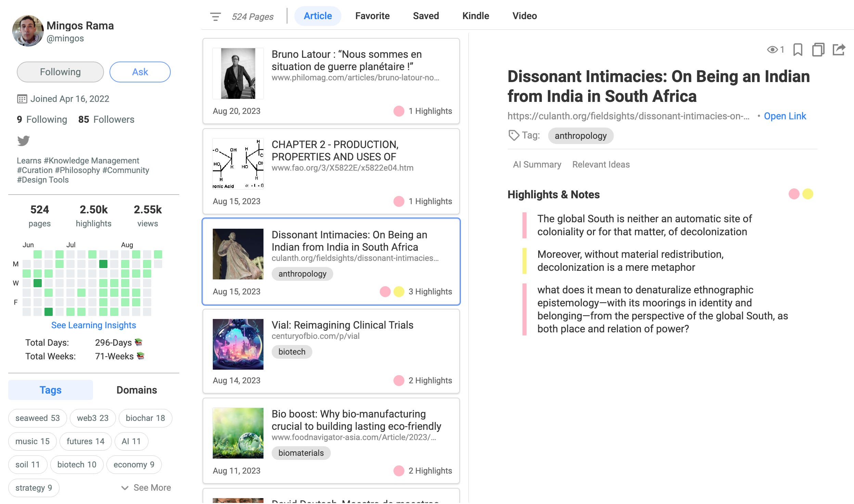Filter highlights by the yellow color dot
The width and height of the screenshot is (854, 504).
(x=807, y=194)
